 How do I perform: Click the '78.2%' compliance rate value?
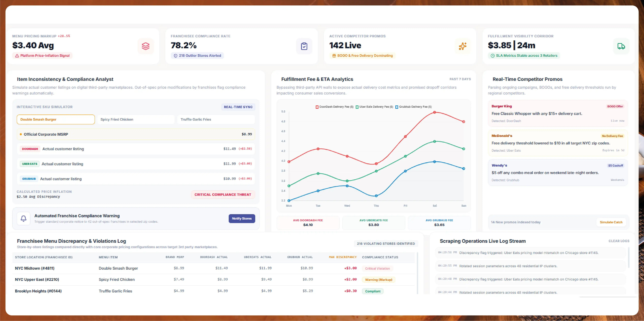[184, 45]
